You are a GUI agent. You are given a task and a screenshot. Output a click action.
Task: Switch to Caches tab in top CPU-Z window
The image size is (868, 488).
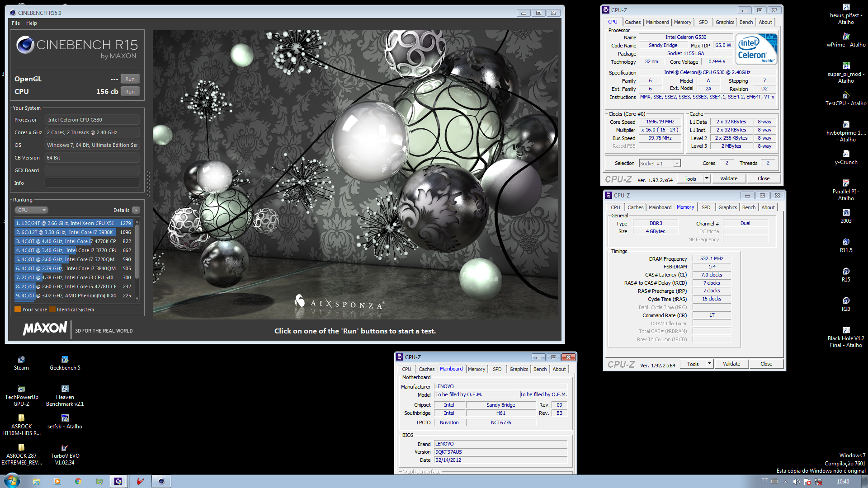click(x=632, y=22)
